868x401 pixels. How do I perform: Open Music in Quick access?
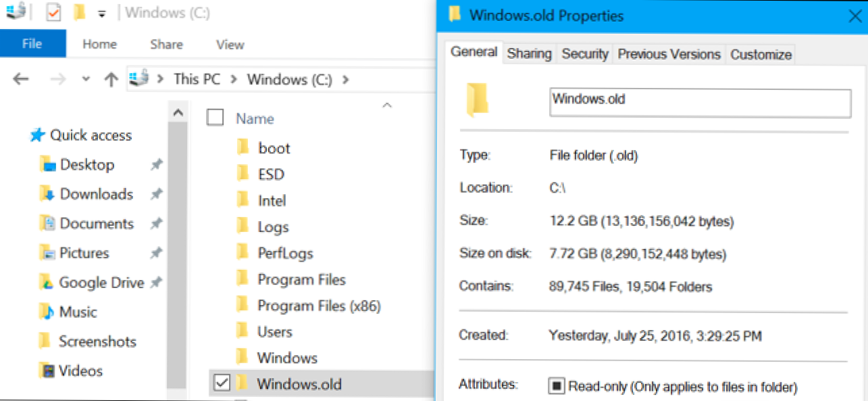[x=78, y=312]
